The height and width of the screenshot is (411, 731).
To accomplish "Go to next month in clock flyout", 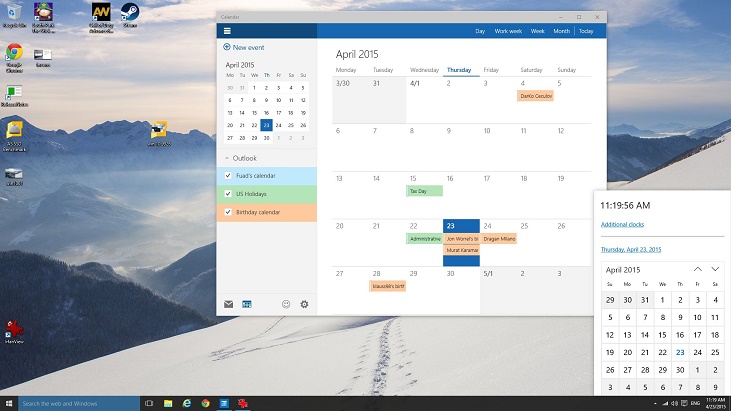I will coord(715,269).
